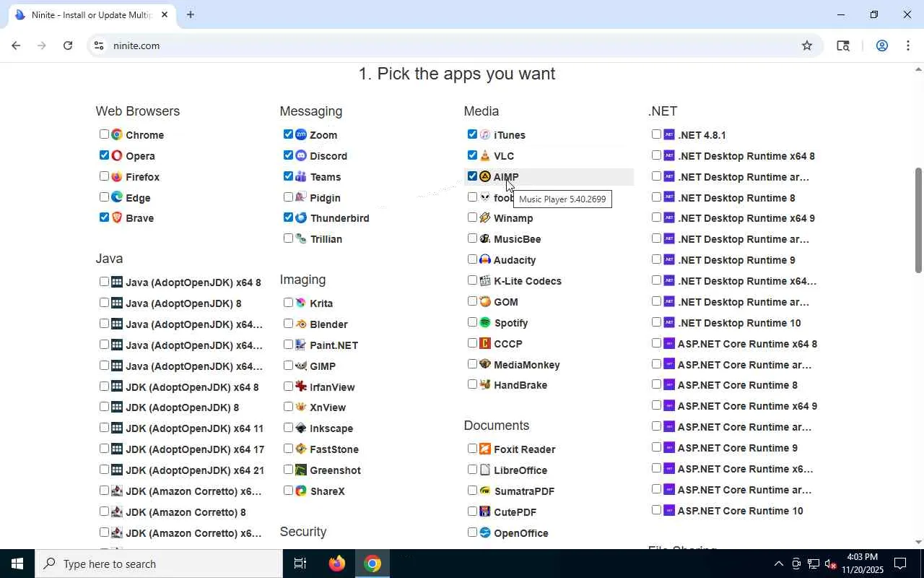Close the Ninite browser tab
The height and width of the screenshot is (578, 924).
[x=165, y=14]
